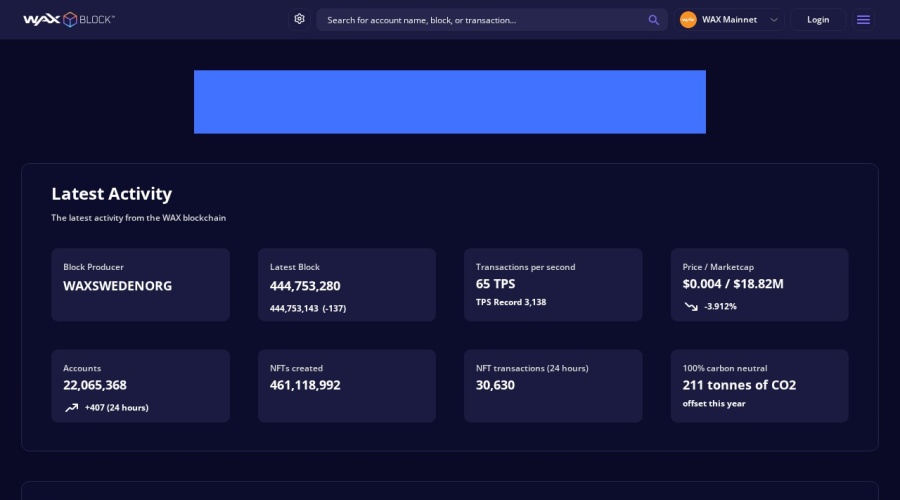
Task: Click the Transactions per second label
Action: [525, 267]
